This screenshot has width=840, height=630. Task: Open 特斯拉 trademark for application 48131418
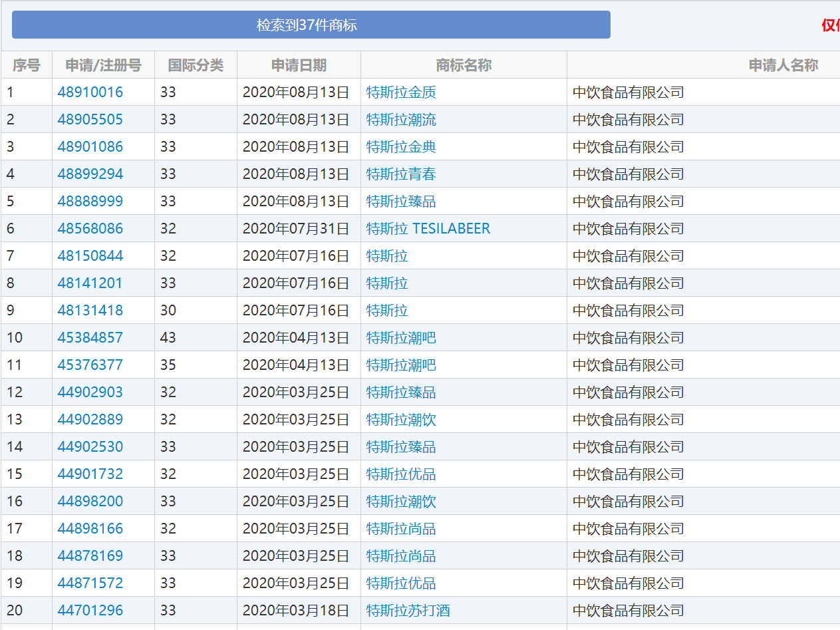click(x=387, y=311)
